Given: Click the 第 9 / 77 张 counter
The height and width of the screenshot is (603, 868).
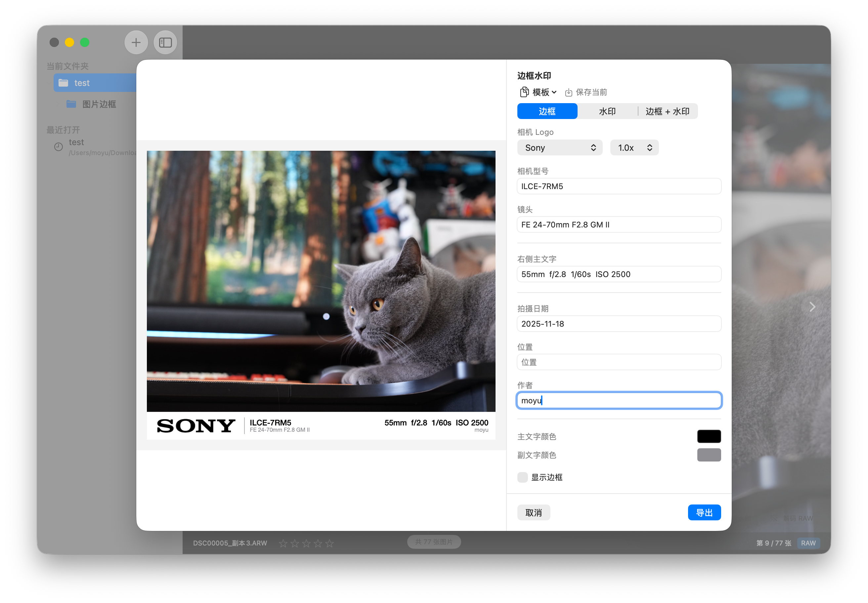Looking at the screenshot, I should point(774,543).
